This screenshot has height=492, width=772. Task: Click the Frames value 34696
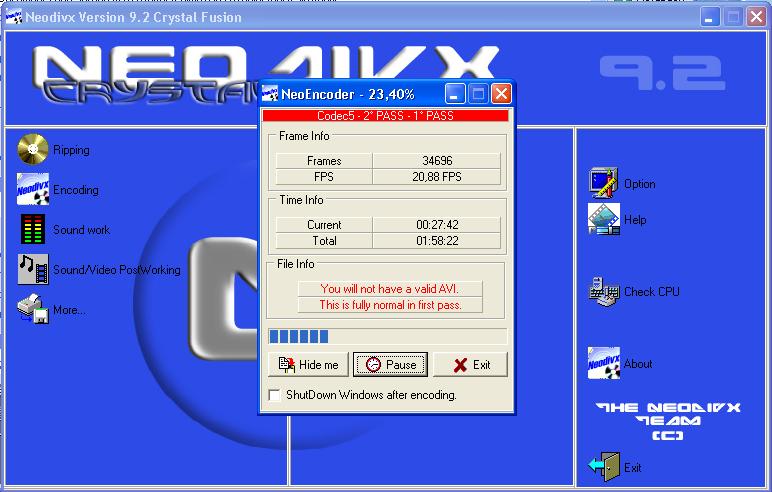[437, 161]
